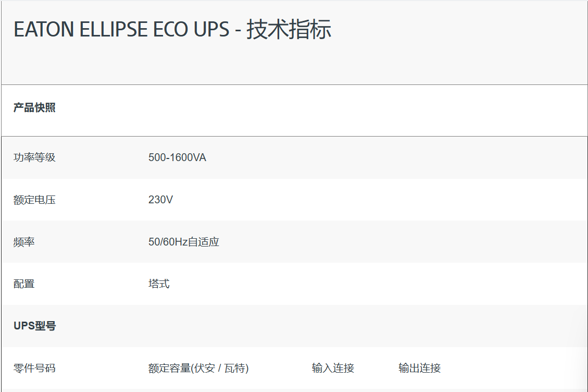Select the 50/60Hz自适应 frequency value
This screenshot has width=588, height=392.
pyautogui.click(x=184, y=242)
